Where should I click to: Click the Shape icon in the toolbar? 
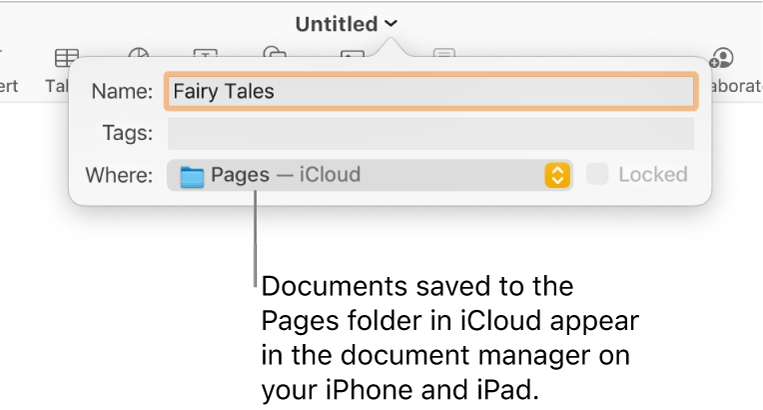(273, 55)
